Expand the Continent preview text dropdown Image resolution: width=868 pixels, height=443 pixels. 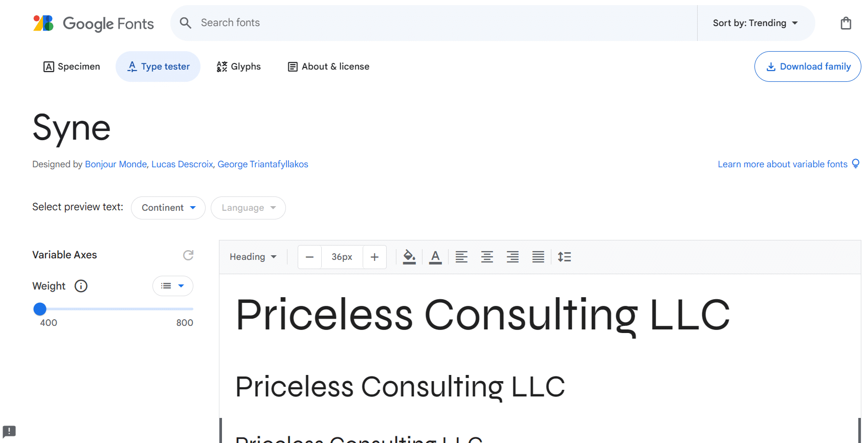168,208
